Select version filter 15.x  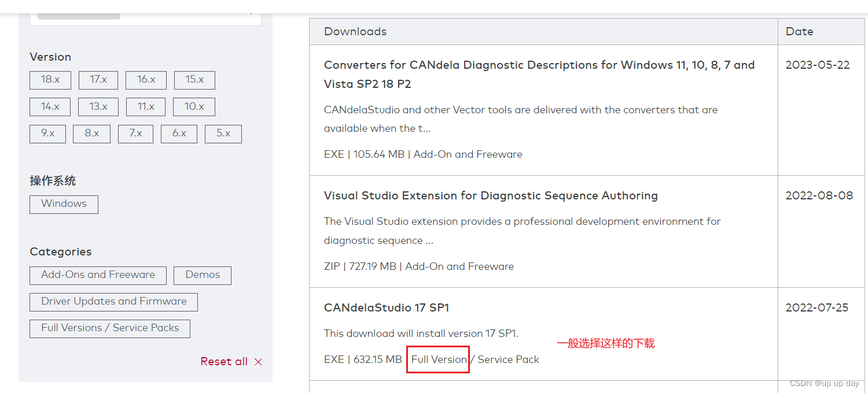tap(194, 80)
